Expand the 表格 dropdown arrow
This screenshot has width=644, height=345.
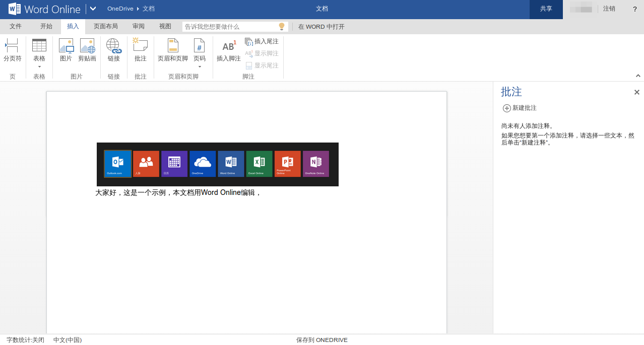[x=39, y=66]
